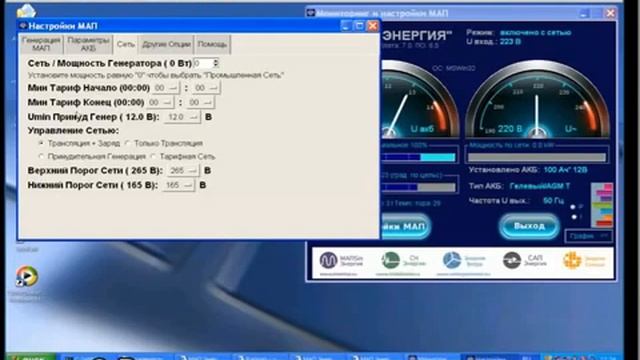
Task: Open the Помощь tab
Action: 212,44
